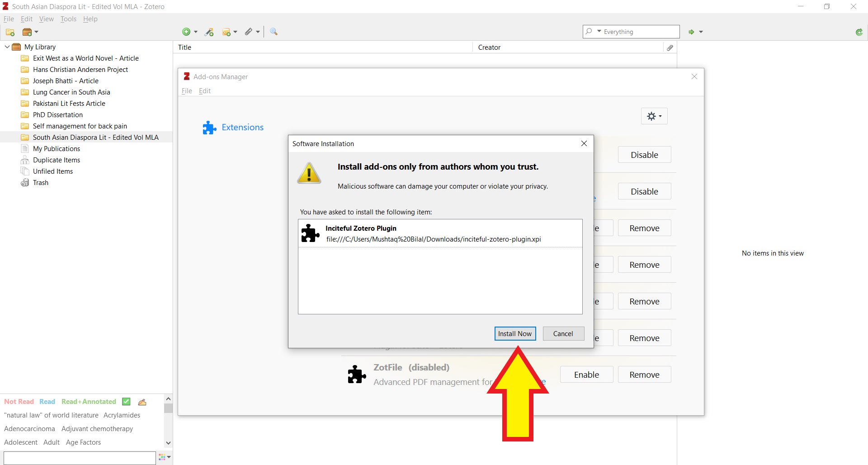Open the Help menu

click(x=90, y=19)
